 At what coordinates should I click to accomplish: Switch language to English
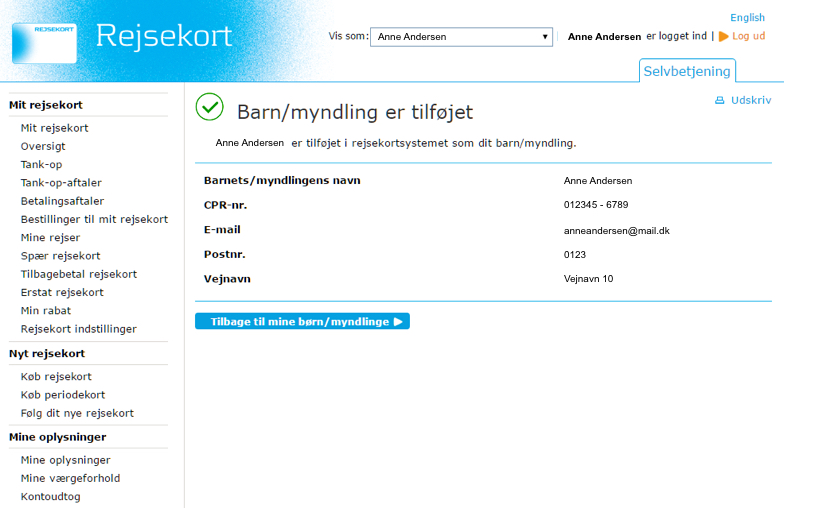747,18
